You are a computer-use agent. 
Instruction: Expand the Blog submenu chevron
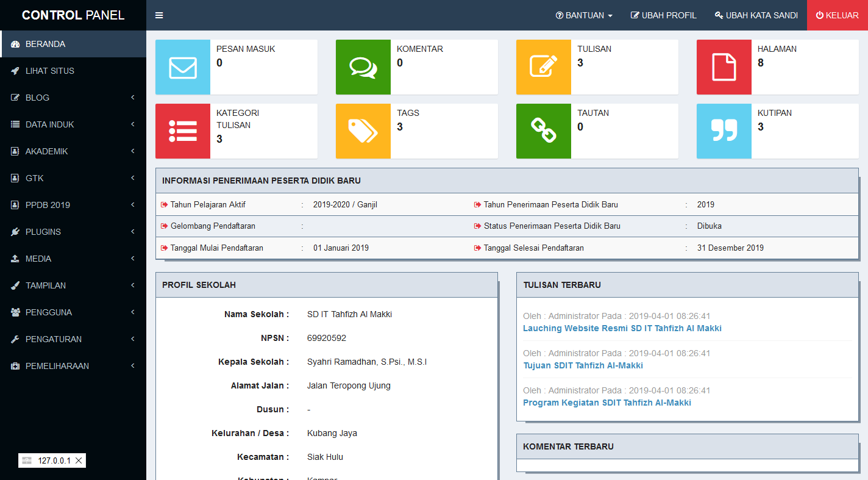[133, 98]
